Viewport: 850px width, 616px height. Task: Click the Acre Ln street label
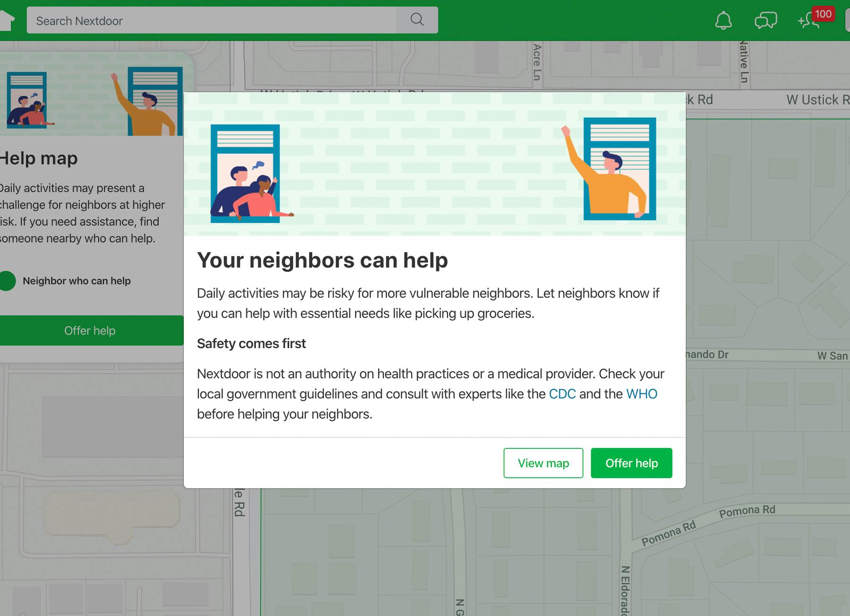tap(537, 61)
